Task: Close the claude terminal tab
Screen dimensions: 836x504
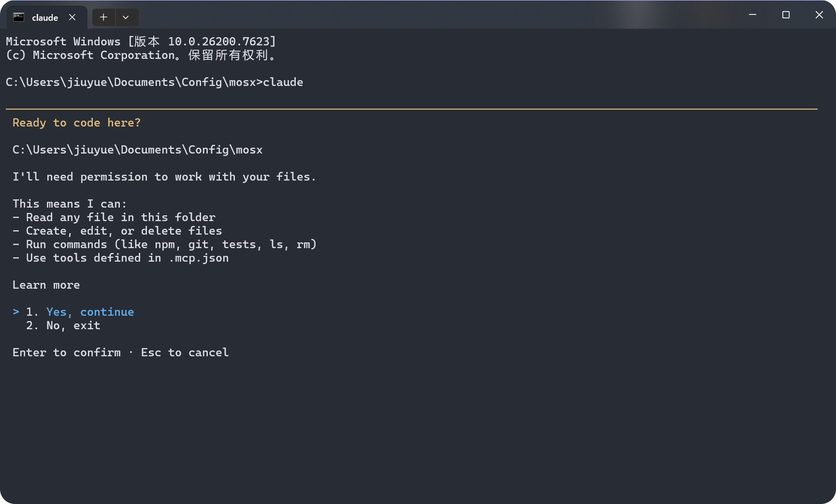Action: coord(72,17)
